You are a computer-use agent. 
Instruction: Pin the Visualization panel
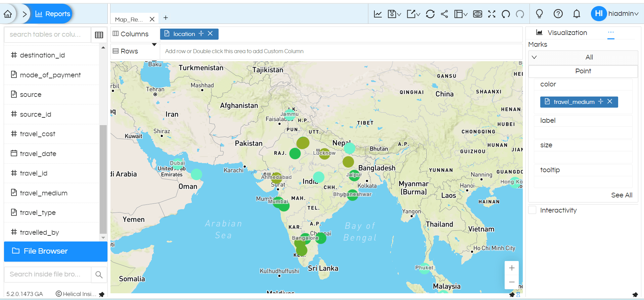coord(635,295)
